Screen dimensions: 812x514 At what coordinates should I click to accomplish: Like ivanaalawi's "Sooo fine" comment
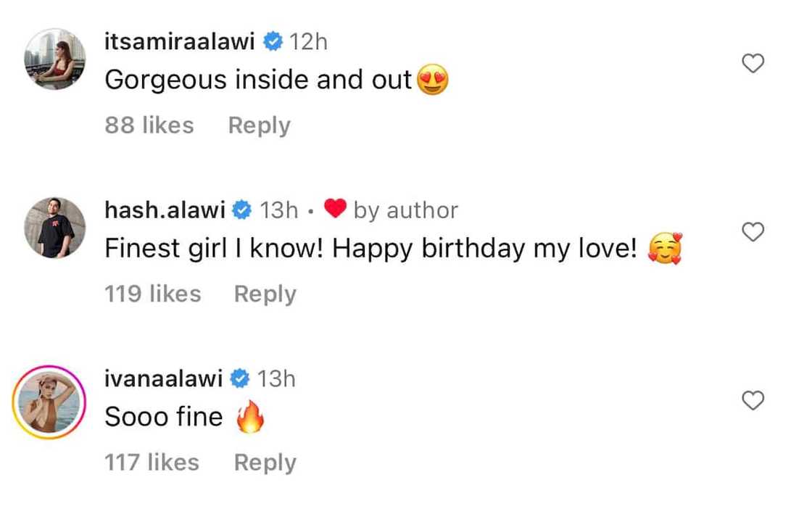[754, 400]
